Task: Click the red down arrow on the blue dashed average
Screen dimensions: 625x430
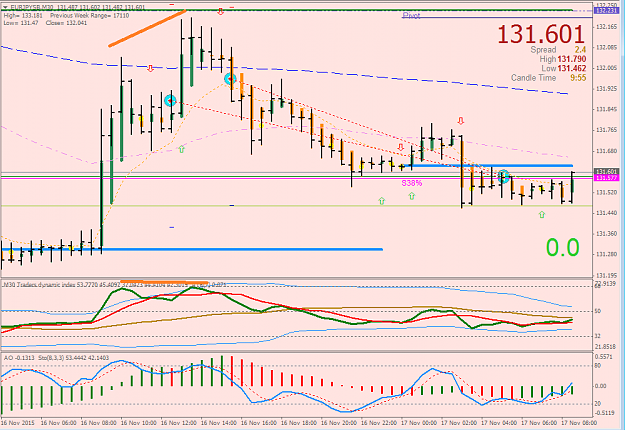Action: tap(150, 69)
